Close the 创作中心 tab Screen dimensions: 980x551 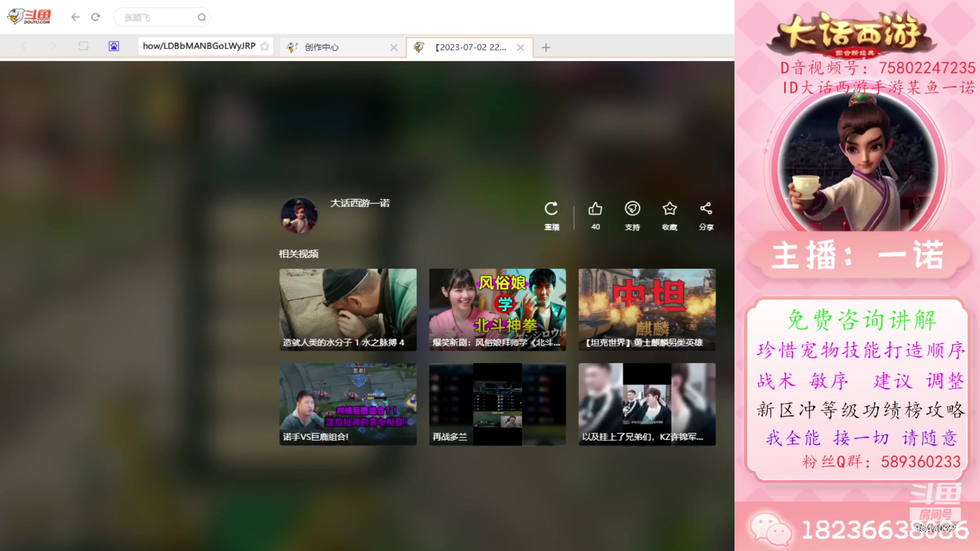(394, 47)
